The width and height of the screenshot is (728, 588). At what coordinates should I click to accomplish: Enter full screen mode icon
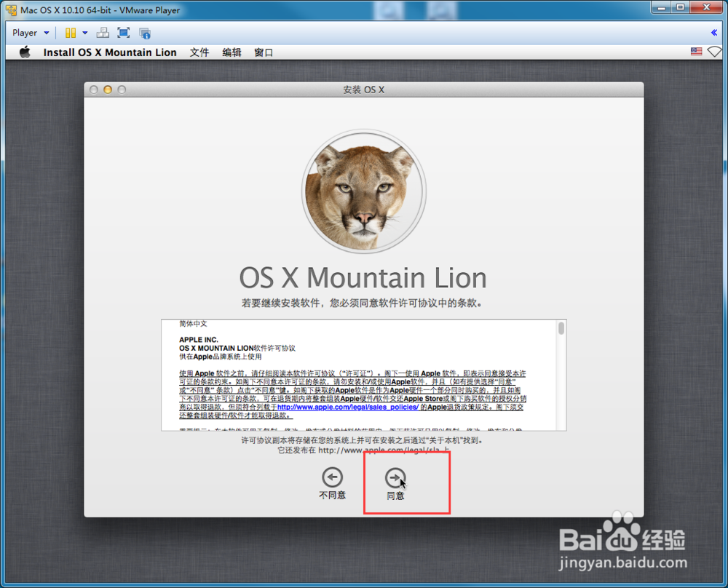pos(124,33)
